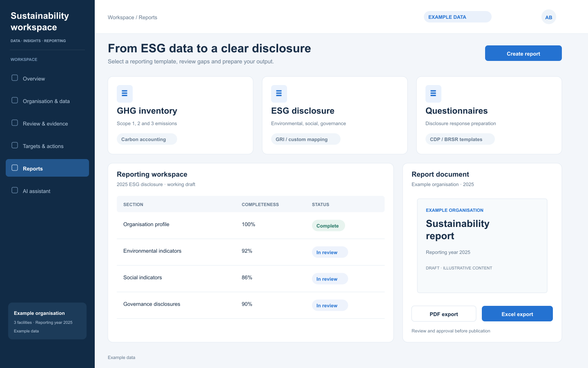Screen dimensions: 588x368
Task: Click the GHG inventory document icon
Action: pos(125,94)
